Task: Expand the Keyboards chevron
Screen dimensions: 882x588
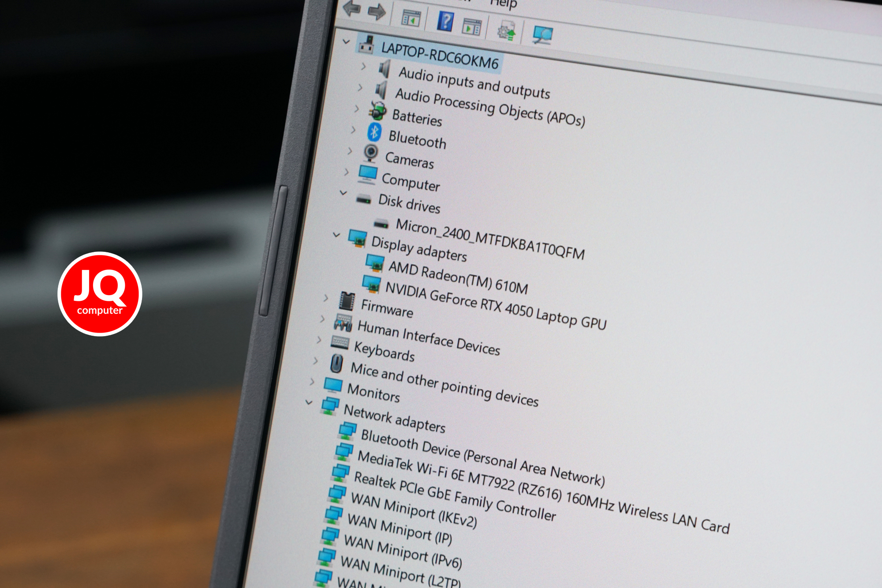Action: tap(319, 340)
